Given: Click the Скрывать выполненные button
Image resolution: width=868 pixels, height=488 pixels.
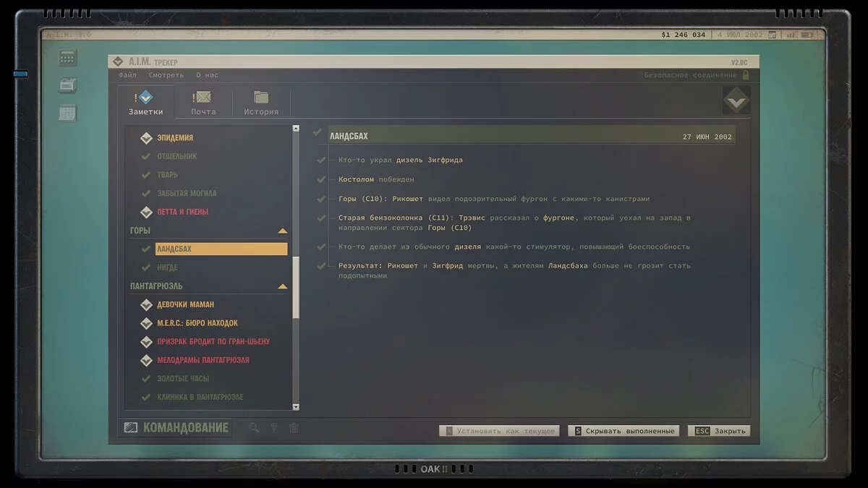Looking at the screenshot, I should pos(624,431).
